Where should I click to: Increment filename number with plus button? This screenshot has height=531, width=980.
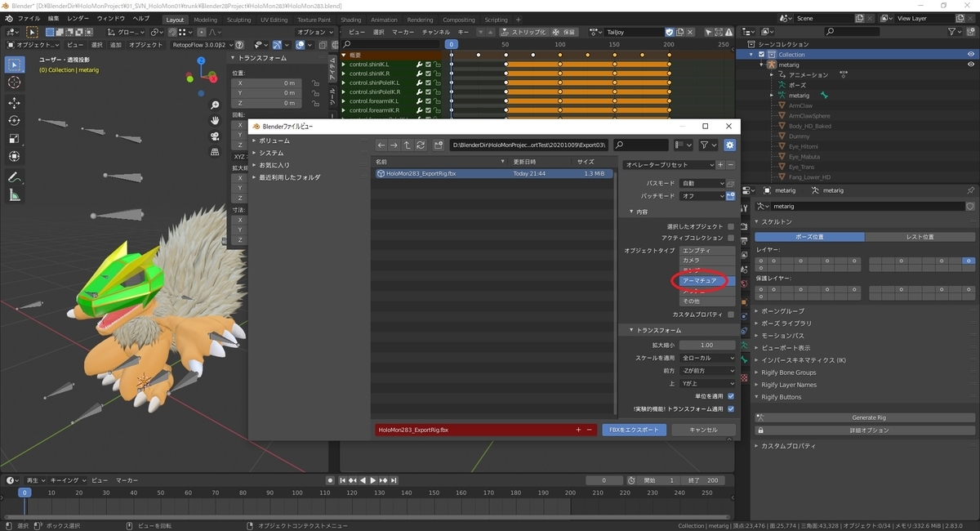[x=578, y=429]
